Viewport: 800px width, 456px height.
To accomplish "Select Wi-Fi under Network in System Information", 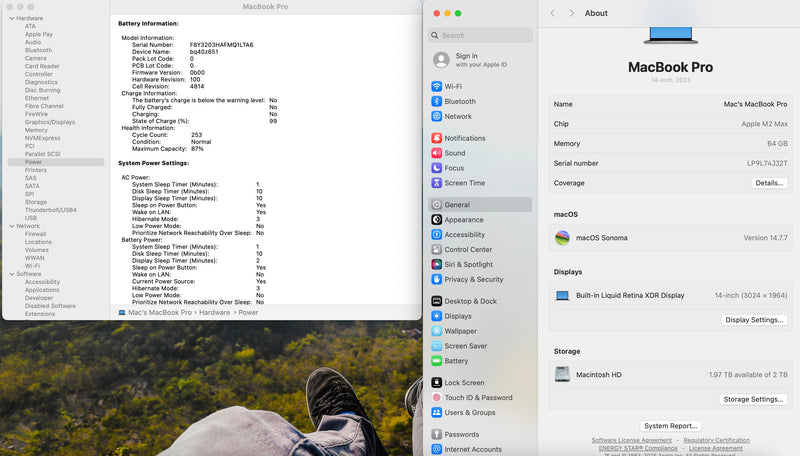I will coord(32,266).
